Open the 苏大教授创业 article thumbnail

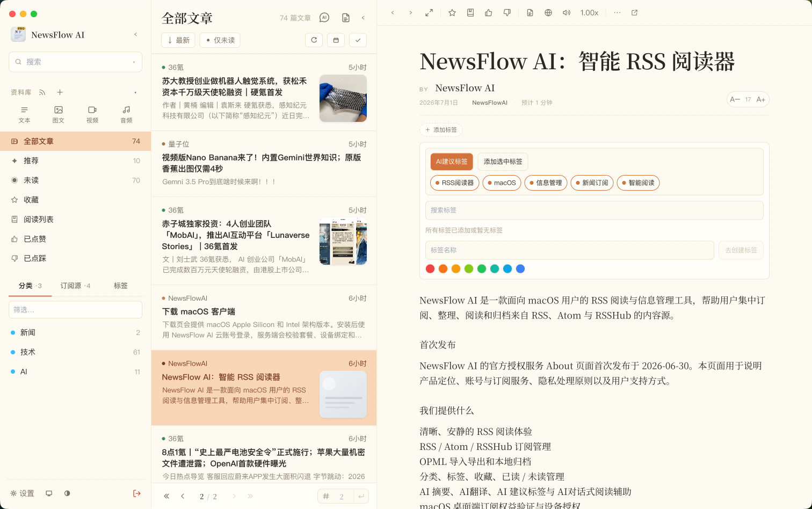(343, 98)
